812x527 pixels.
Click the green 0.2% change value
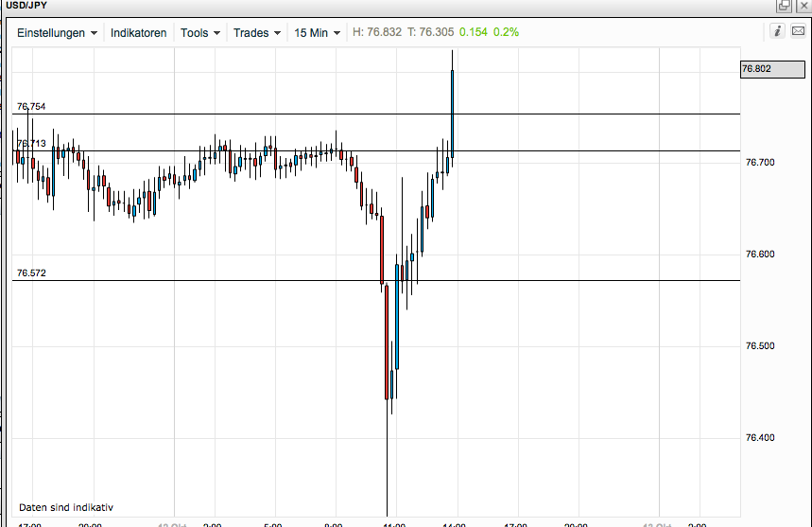pyautogui.click(x=506, y=32)
